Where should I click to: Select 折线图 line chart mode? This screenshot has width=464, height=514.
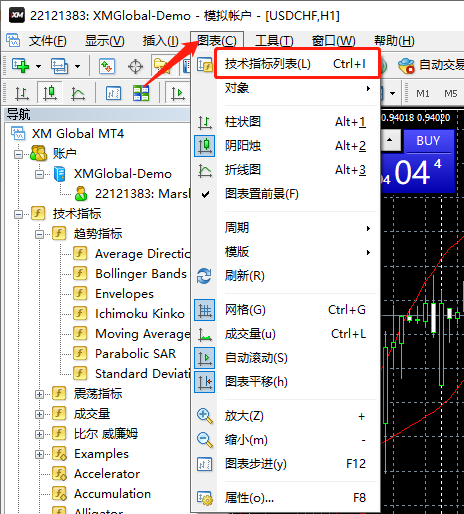[x=286, y=170]
